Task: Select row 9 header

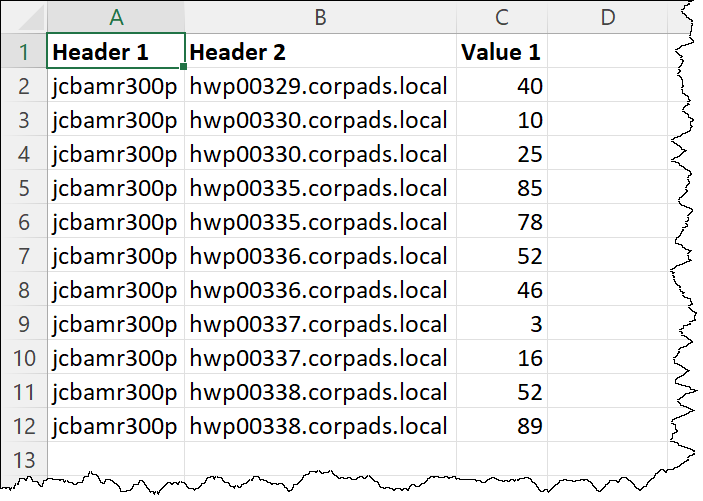Action: tap(24, 323)
